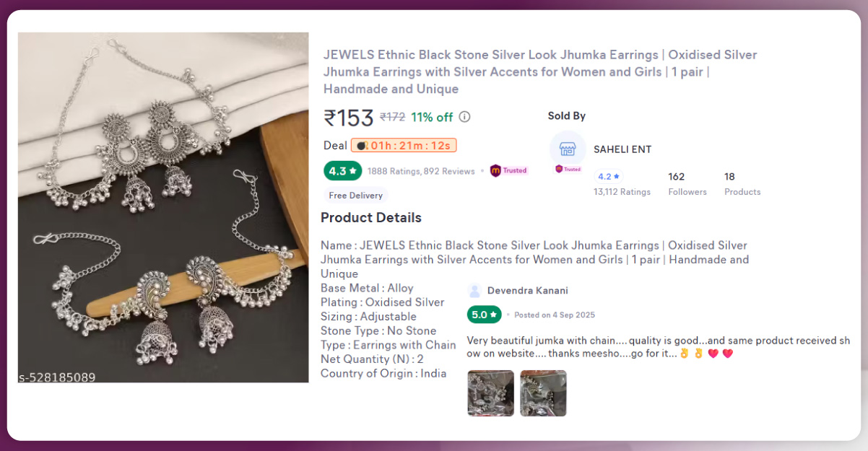868x451 pixels.
Task: Click the Trusted badge under the seller icon
Action: 568,169
